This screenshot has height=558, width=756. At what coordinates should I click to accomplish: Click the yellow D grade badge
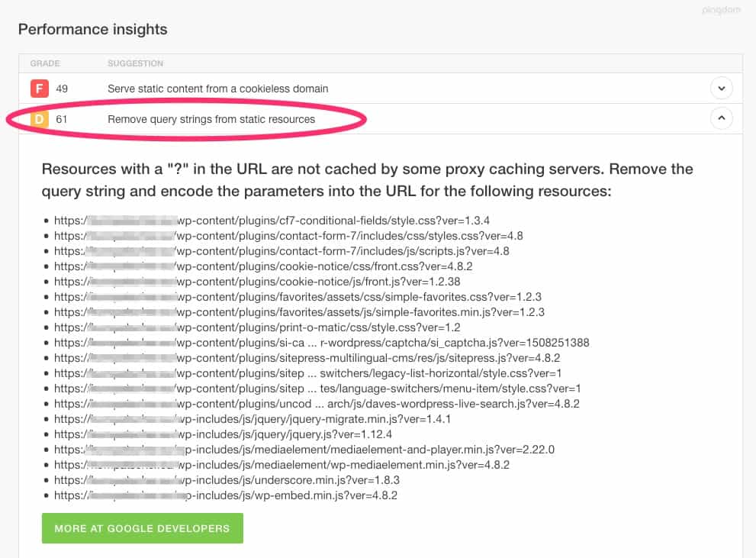(x=39, y=119)
